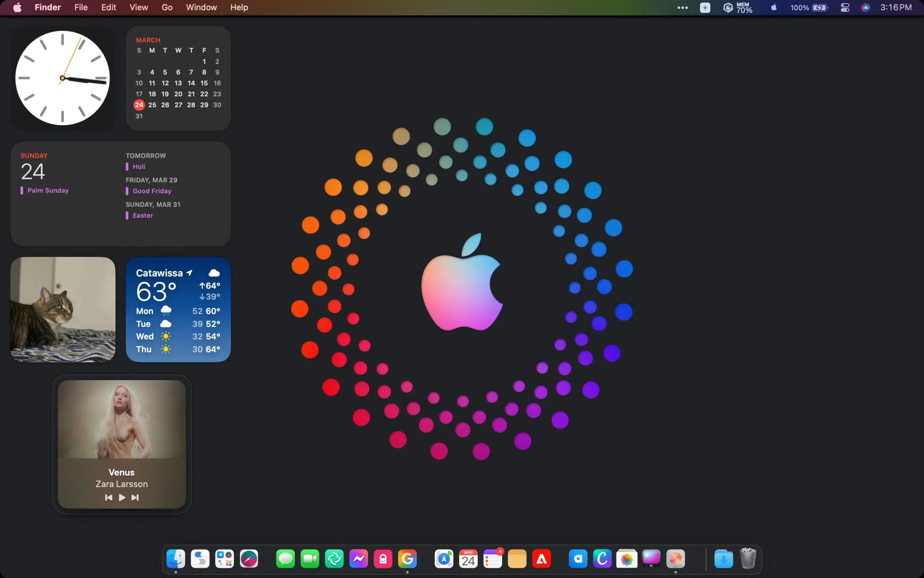The width and height of the screenshot is (924, 578).
Task: Open the blue lowercase 'a' app in the Dock
Action: (x=578, y=559)
